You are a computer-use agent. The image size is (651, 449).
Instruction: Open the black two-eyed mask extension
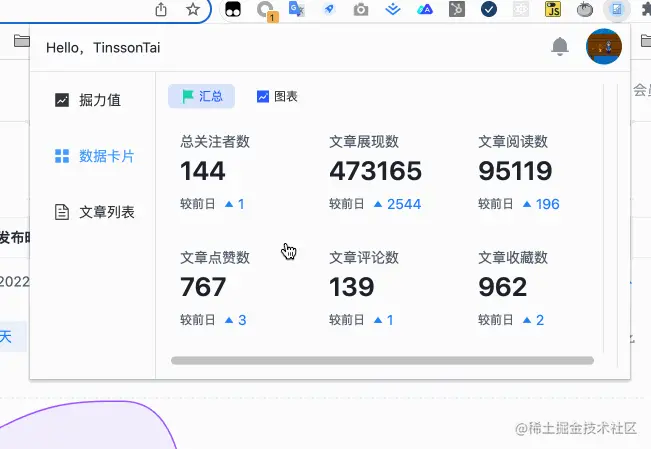pyautogui.click(x=233, y=9)
